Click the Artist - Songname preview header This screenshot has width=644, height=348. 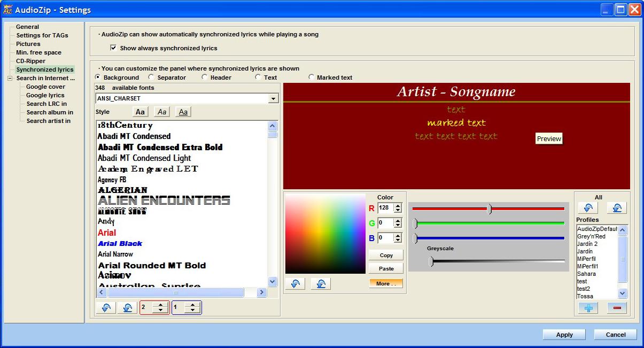pyautogui.click(x=456, y=91)
